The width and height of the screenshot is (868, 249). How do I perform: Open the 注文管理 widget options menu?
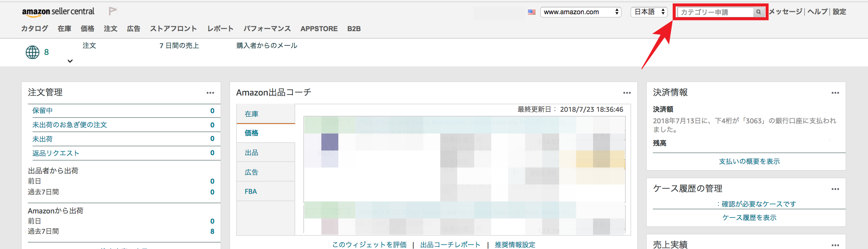(x=210, y=93)
